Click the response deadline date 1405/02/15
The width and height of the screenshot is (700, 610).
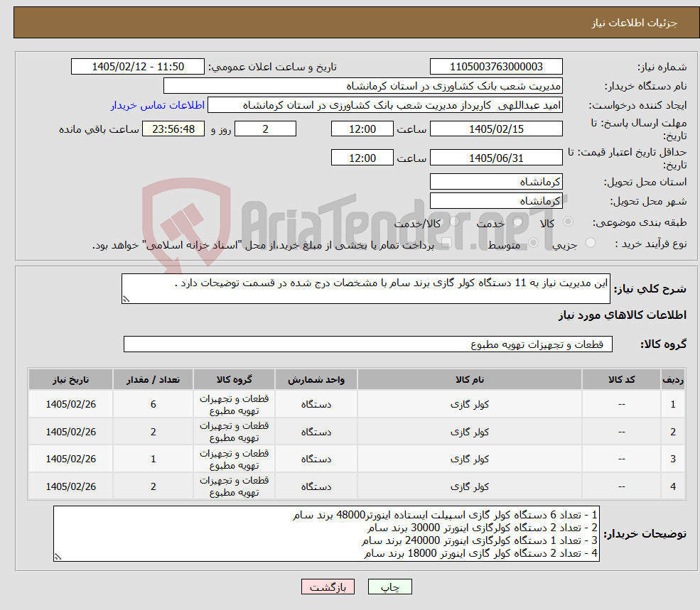click(x=496, y=129)
